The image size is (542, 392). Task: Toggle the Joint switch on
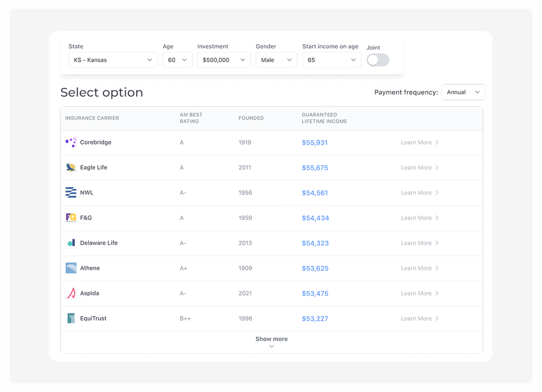coord(378,60)
